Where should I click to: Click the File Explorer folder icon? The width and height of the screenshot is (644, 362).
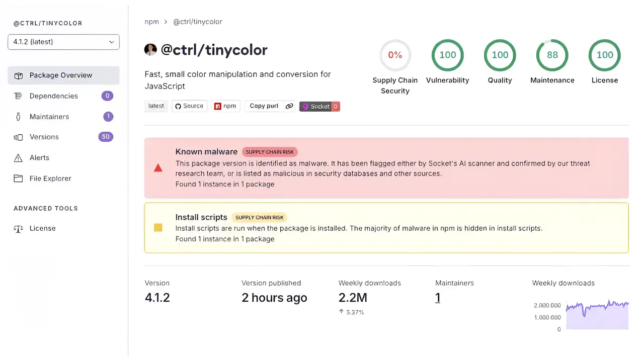click(19, 178)
